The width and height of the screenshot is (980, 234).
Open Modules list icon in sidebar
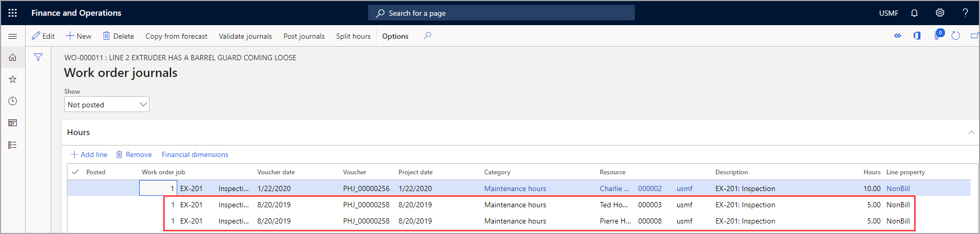pos(13,145)
